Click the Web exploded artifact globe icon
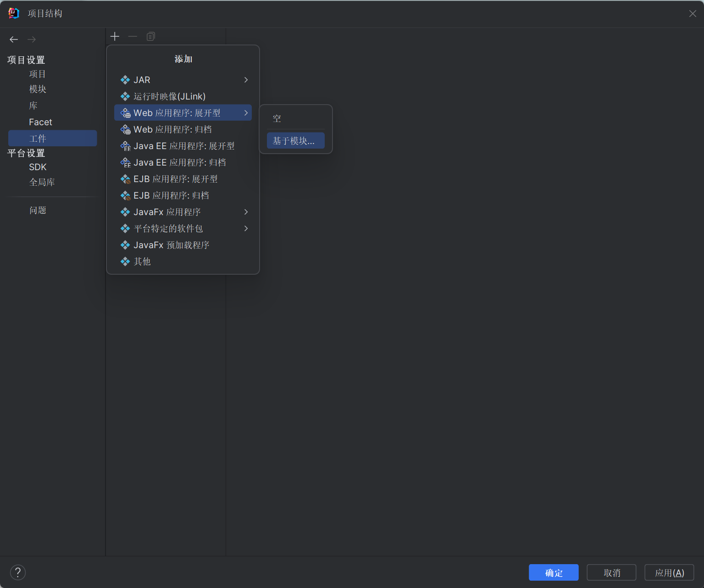Screen dimensions: 704x588 126,113
